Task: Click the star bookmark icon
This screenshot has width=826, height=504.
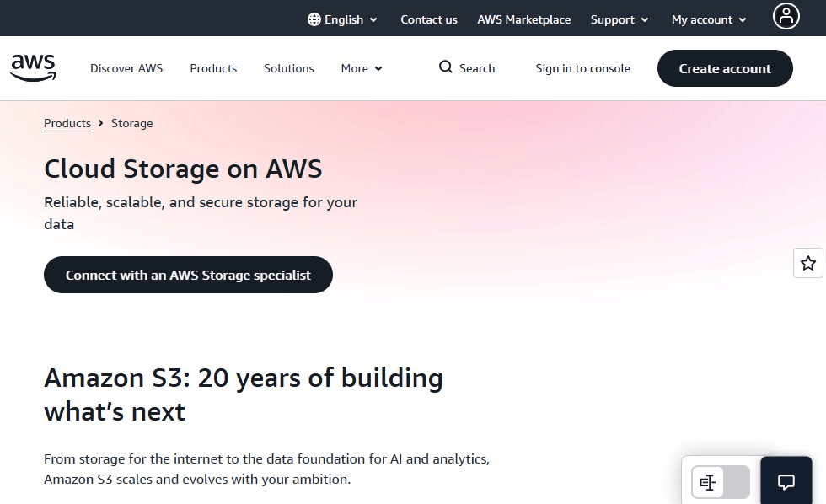Action: (x=808, y=263)
